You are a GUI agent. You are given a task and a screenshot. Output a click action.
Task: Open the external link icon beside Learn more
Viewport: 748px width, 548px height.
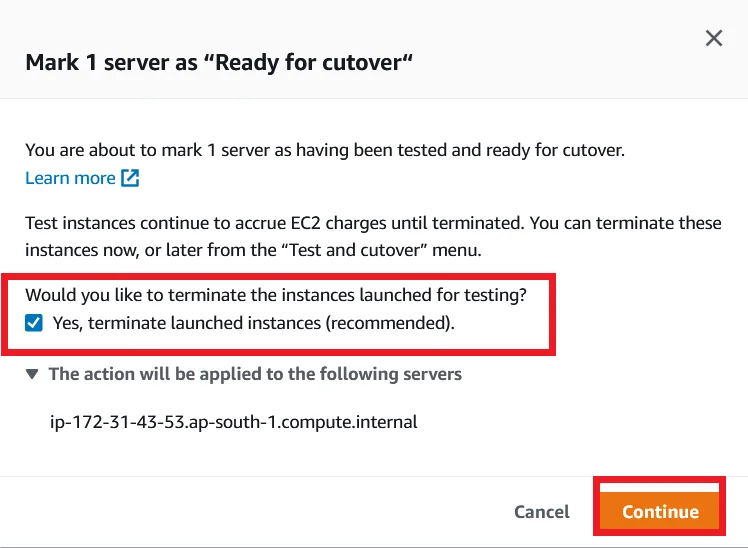[x=130, y=178]
